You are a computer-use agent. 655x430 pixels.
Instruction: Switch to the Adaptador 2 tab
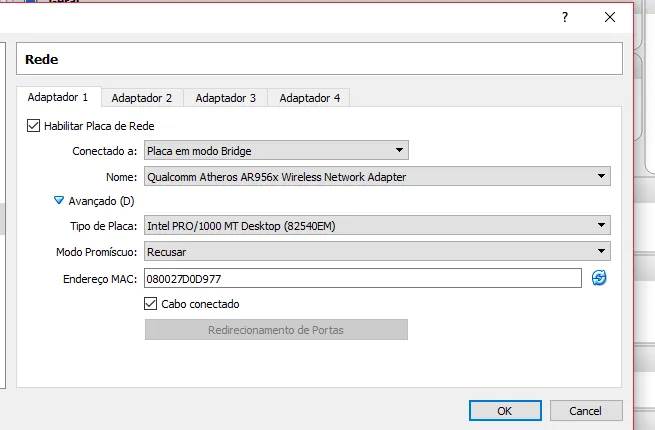tap(142, 98)
